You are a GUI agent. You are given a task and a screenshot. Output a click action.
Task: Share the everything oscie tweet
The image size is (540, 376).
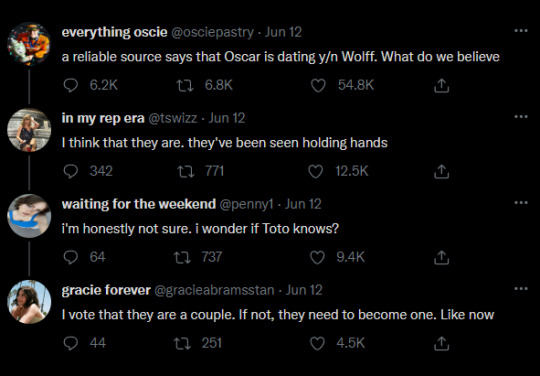(x=441, y=86)
